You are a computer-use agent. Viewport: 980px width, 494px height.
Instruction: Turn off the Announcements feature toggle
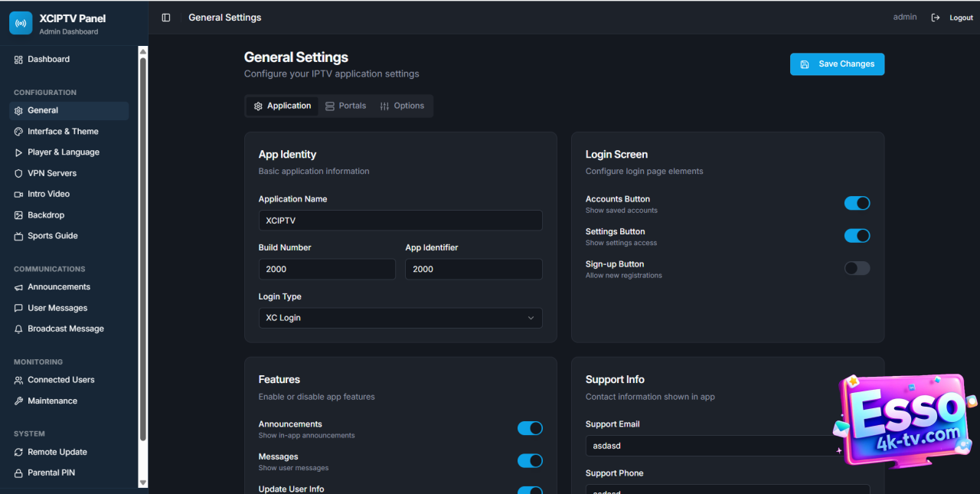point(530,428)
